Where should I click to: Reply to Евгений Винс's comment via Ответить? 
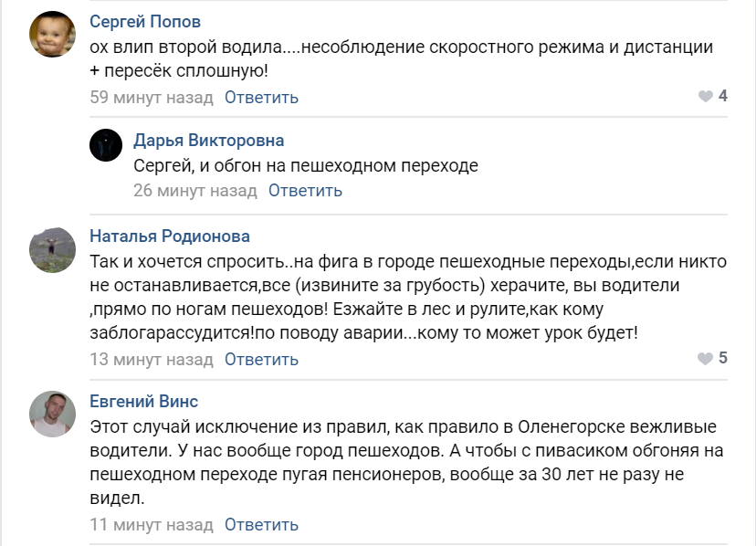click(x=261, y=525)
